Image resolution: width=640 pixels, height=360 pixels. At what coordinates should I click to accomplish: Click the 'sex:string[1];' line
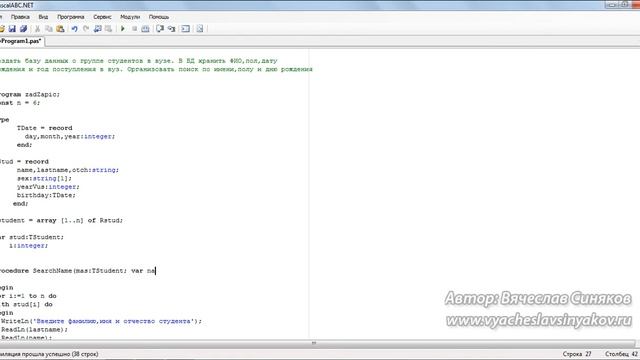coord(44,178)
